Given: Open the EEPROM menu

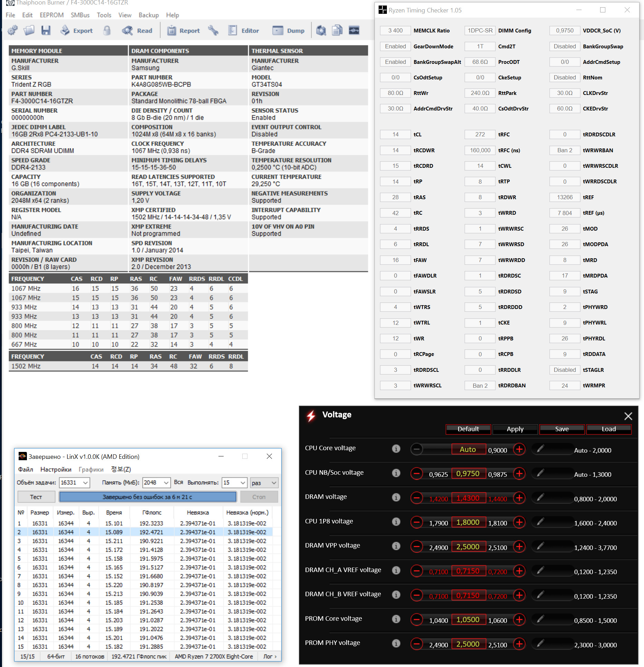Looking at the screenshot, I should (52, 15).
